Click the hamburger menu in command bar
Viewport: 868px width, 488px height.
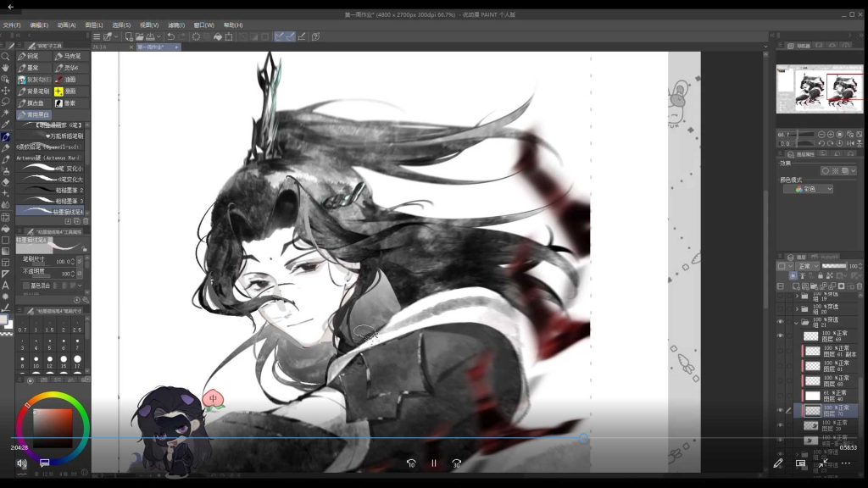(97, 36)
